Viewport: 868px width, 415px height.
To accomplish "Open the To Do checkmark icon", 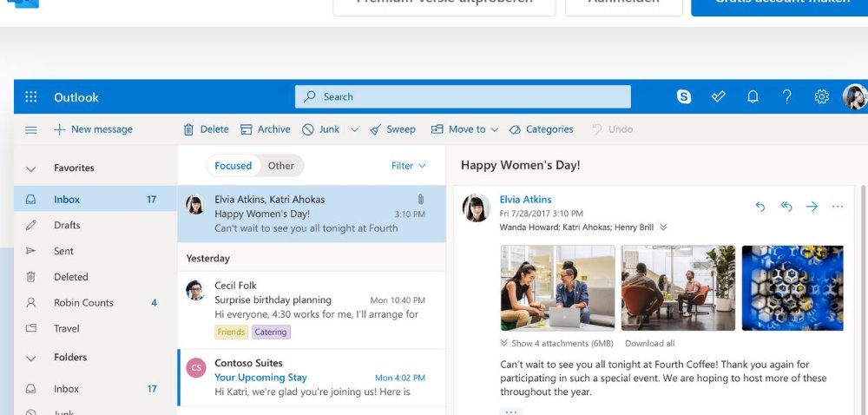I will click(719, 96).
